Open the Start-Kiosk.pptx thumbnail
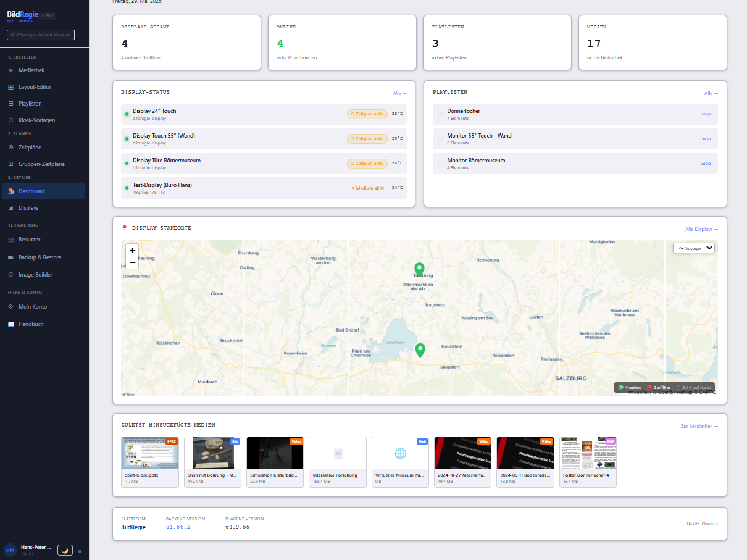This screenshot has height=560, width=747. 150,453
